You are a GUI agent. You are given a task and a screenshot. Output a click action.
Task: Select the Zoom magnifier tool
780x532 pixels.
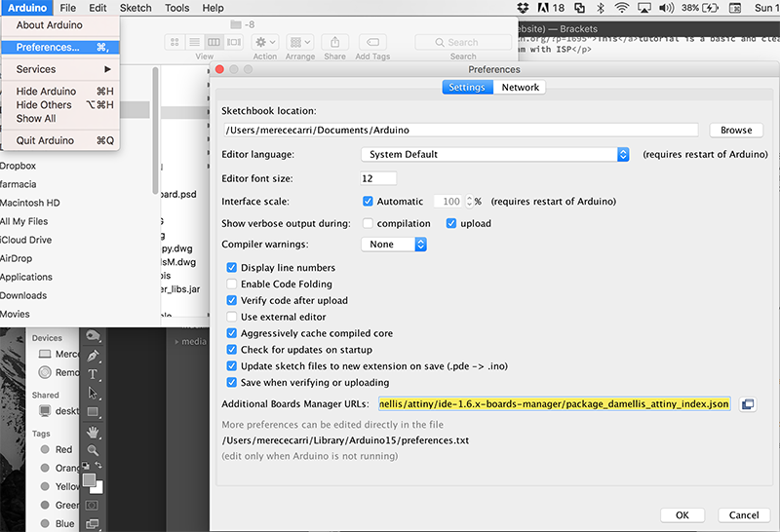(x=93, y=450)
